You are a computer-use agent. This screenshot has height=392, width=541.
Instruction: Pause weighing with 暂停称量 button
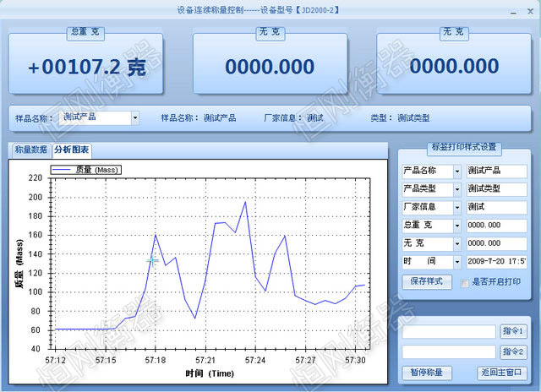tap(427, 373)
